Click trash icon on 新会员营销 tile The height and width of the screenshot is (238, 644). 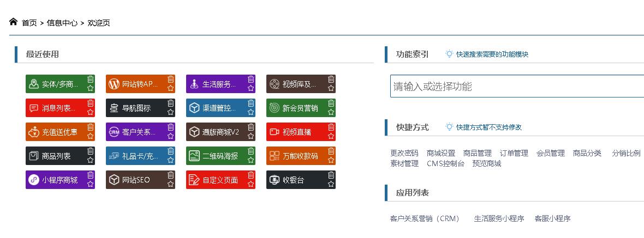tap(331, 103)
